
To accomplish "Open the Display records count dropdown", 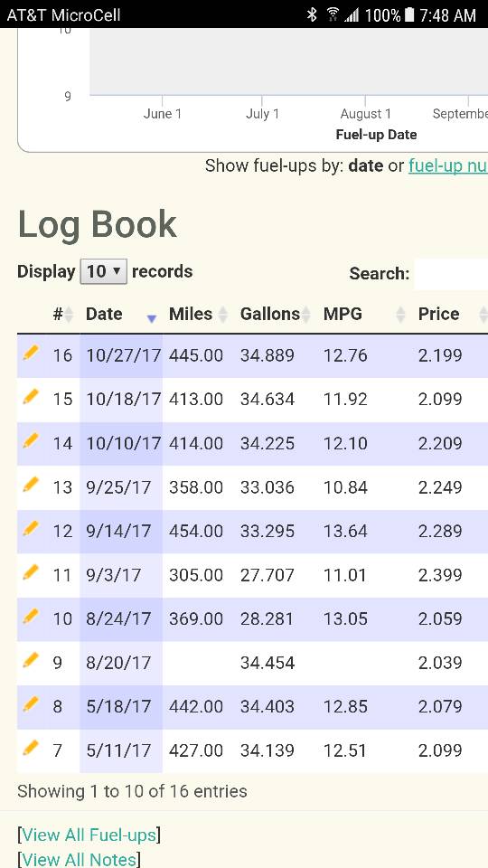I will tap(103, 271).
